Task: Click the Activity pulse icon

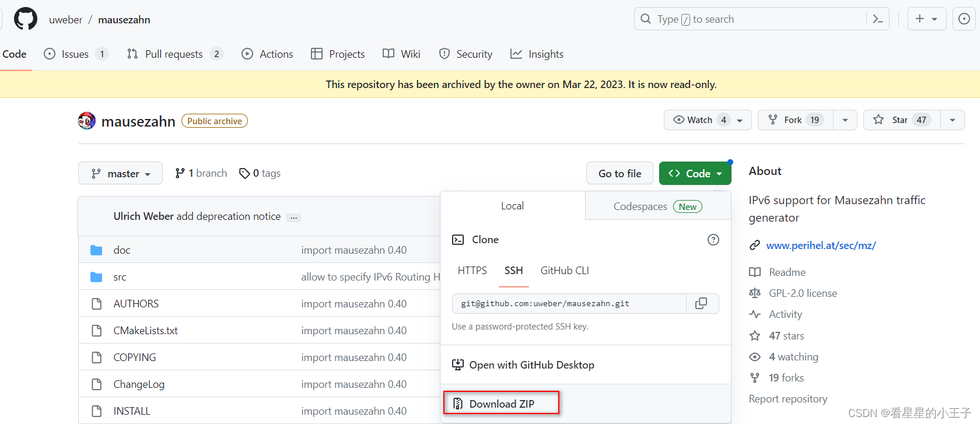Action: click(755, 314)
